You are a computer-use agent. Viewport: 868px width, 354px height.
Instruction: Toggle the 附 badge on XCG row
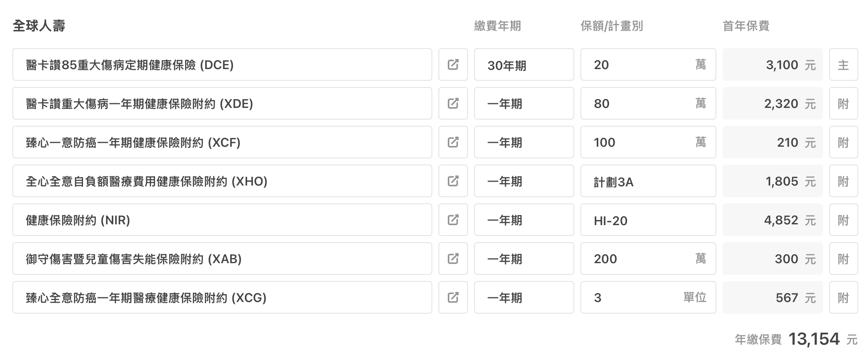844,297
